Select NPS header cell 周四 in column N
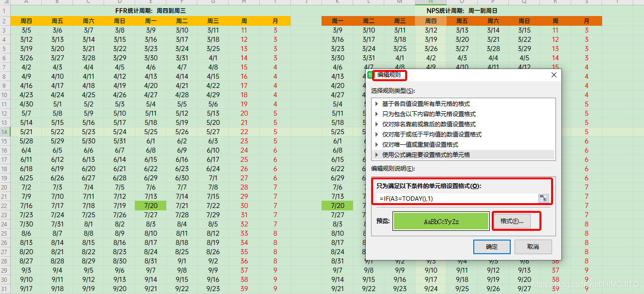Image resolution: width=644 pixels, height=294 pixels. point(431,21)
